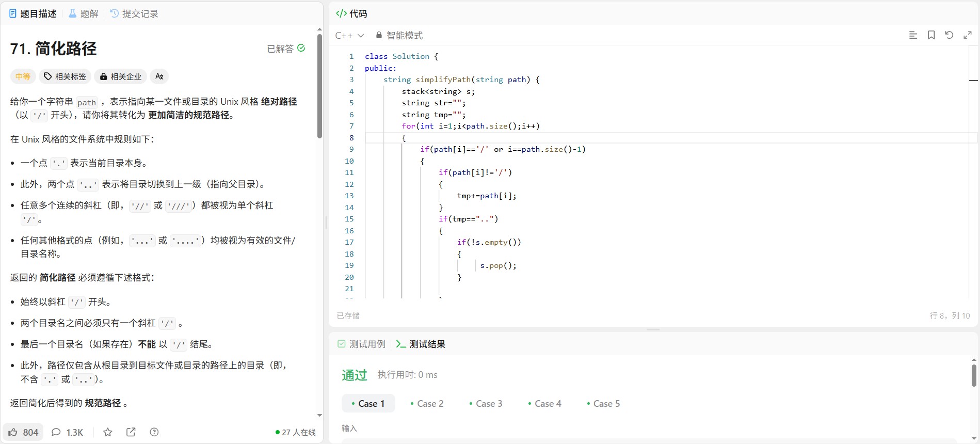The height and width of the screenshot is (444, 980).
Task: Click the horizontal divider handle between editor and results
Action: coord(653,329)
